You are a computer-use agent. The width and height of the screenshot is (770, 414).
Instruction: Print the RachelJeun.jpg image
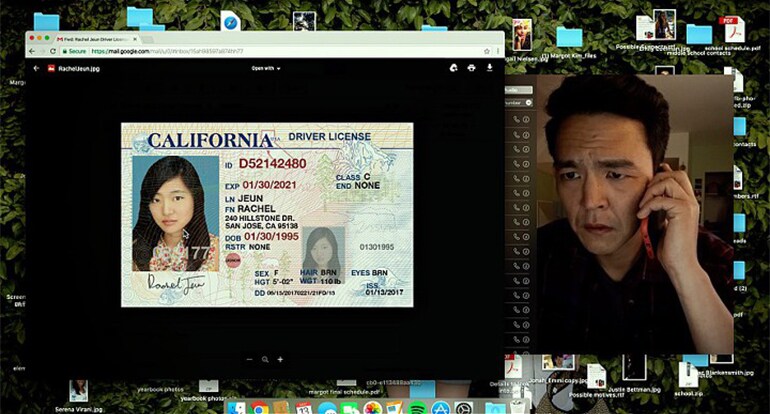pos(471,68)
